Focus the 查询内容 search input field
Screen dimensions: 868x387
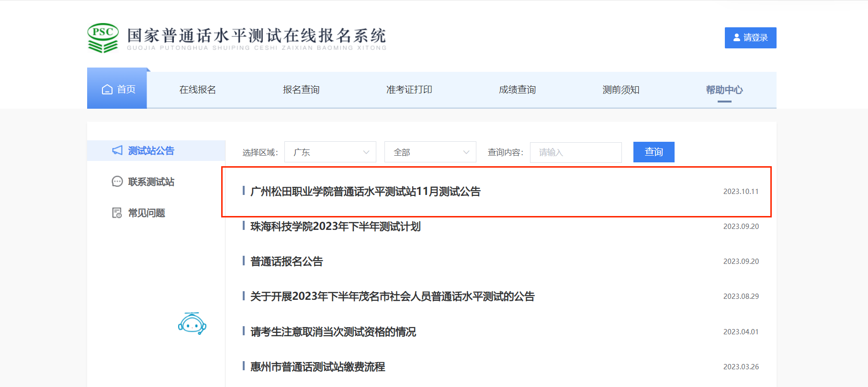576,152
